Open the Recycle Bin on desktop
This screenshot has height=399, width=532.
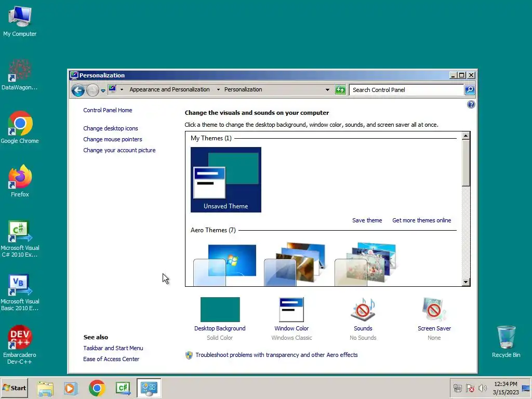pos(506,342)
